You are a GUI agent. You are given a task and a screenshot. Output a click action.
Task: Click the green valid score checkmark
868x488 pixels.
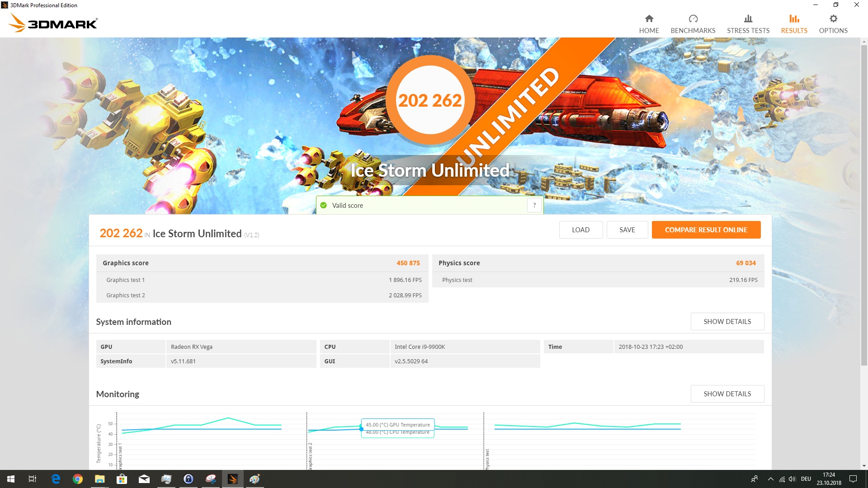click(324, 205)
